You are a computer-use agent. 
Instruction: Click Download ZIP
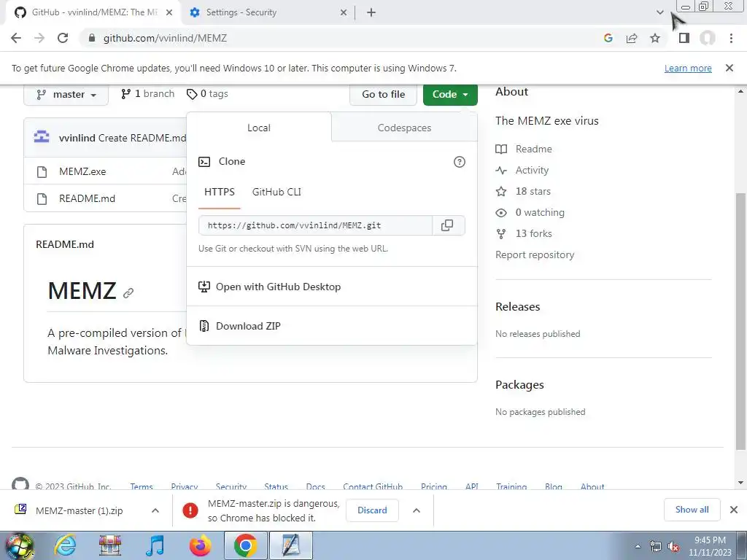[248, 326]
